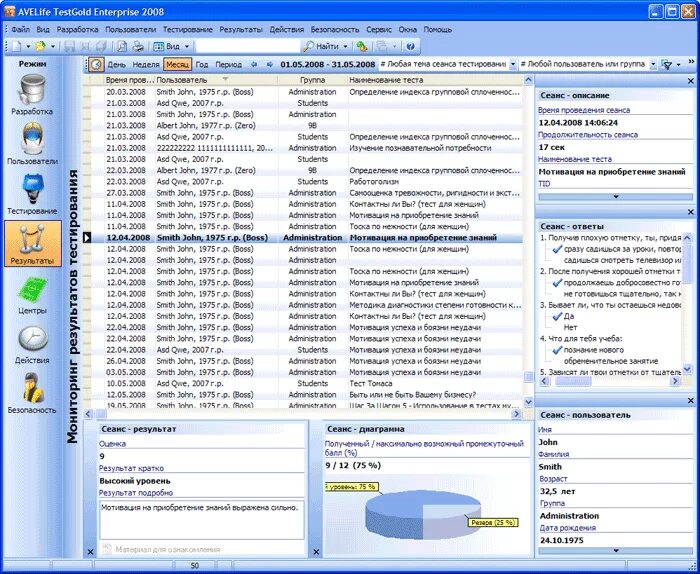700x574 pixels.
Task: Sort by Наименование теста column header
Action: coord(435,80)
